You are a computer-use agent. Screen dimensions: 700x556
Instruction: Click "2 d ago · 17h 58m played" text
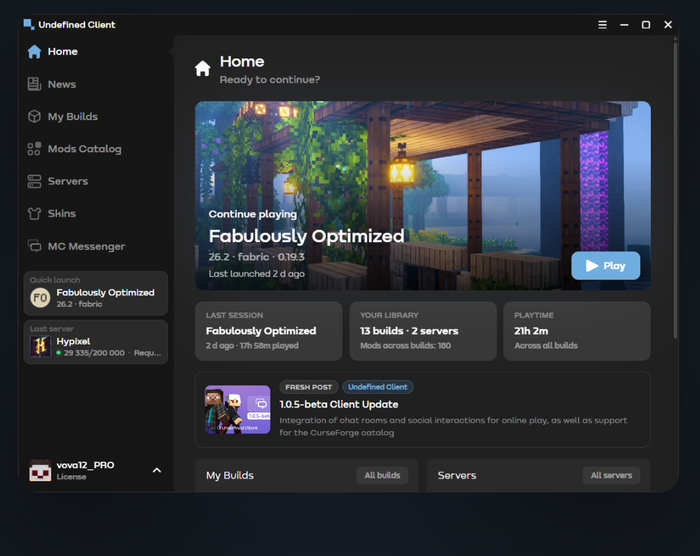click(252, 346)
